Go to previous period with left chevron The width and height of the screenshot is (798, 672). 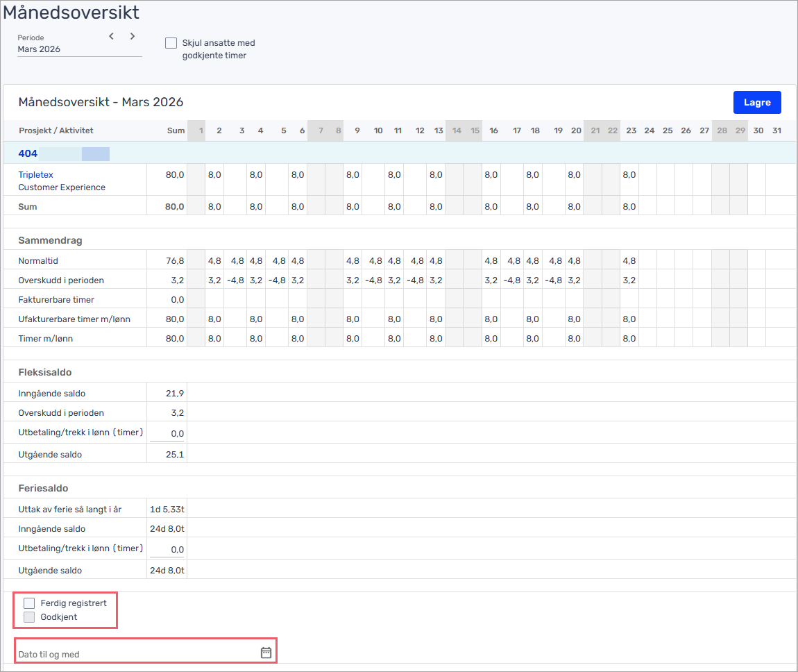(111, 37)
